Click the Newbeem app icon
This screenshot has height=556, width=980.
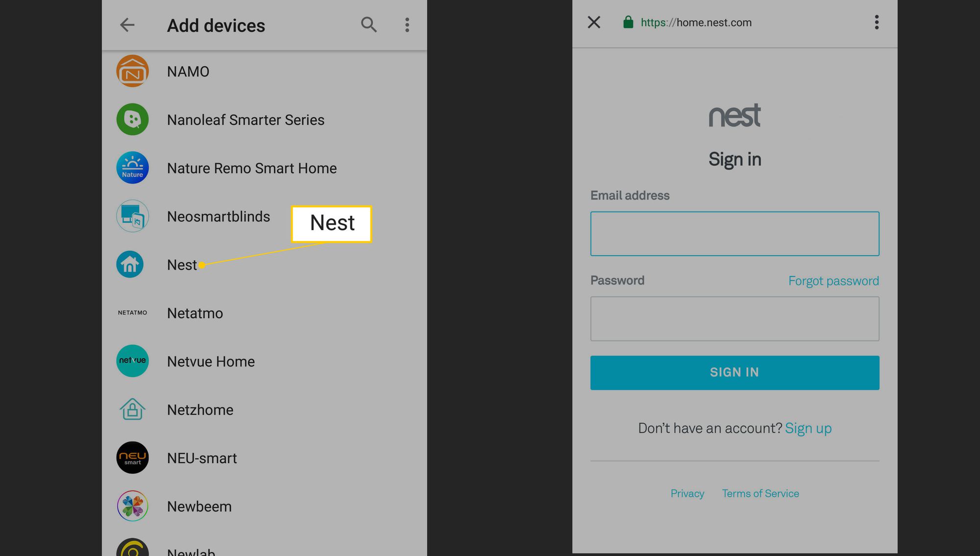click(x=133, y=506)
